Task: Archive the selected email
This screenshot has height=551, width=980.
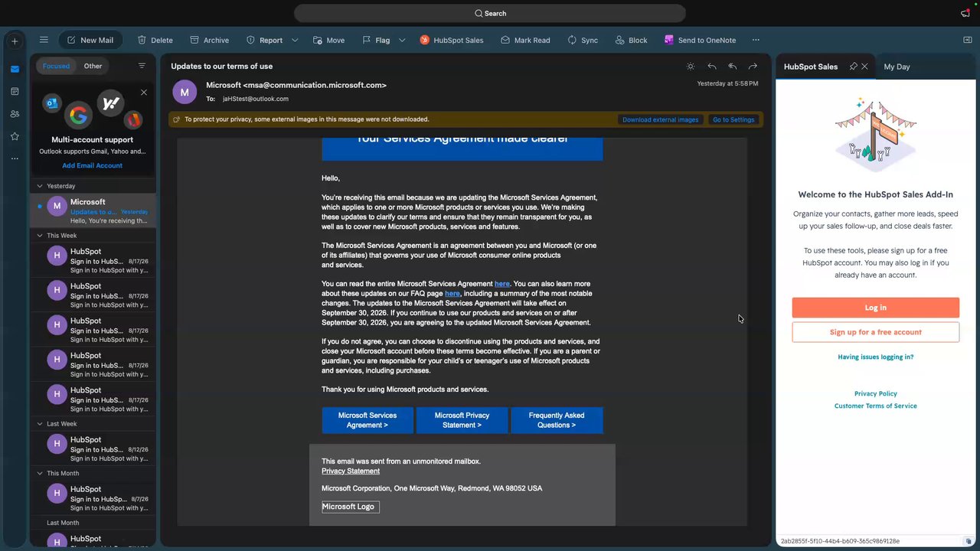Action: [x=210, y=40]
